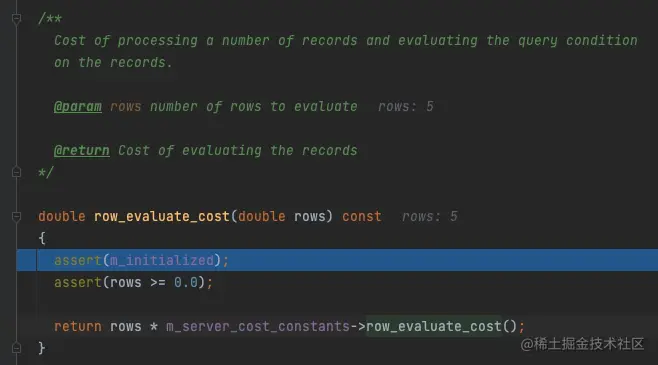Click the gutter of the highlighted assert(m_initialized) line
The height and width of the screenshot is (365, 658).
pos(26,260)
